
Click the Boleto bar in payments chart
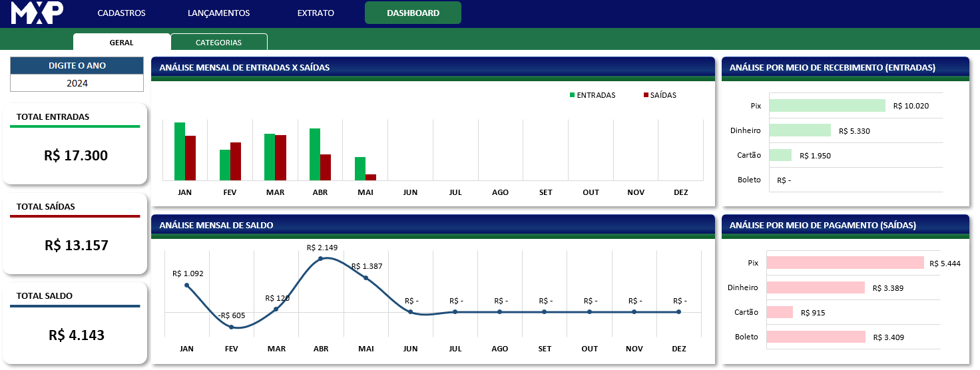pyautogui.click(x=816, y=337)
